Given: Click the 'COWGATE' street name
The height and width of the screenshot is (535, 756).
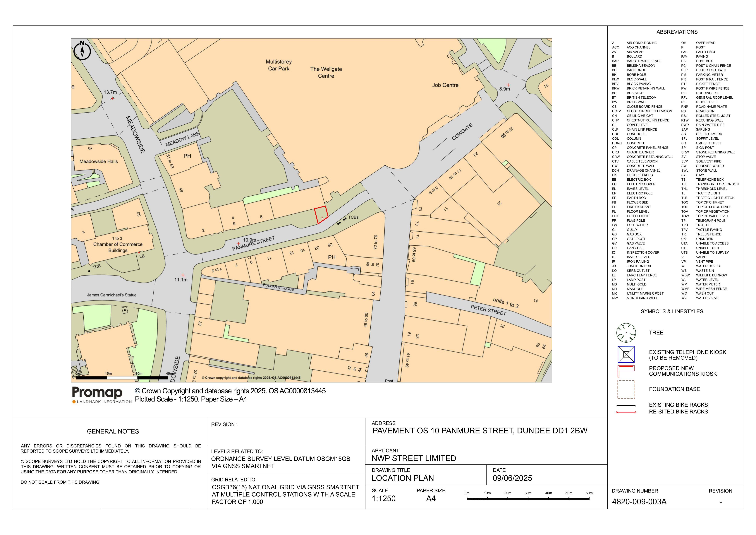Looking at the screenshot, I should (462, 132).
